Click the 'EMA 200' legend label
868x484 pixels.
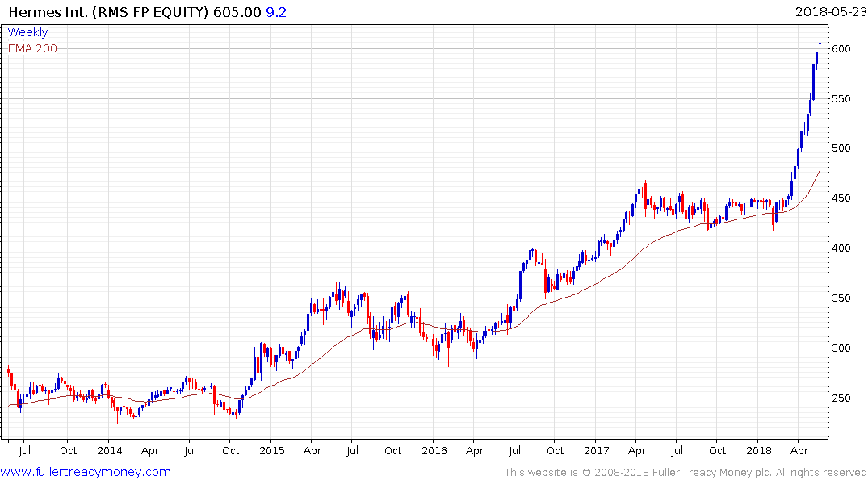[32, 48]
